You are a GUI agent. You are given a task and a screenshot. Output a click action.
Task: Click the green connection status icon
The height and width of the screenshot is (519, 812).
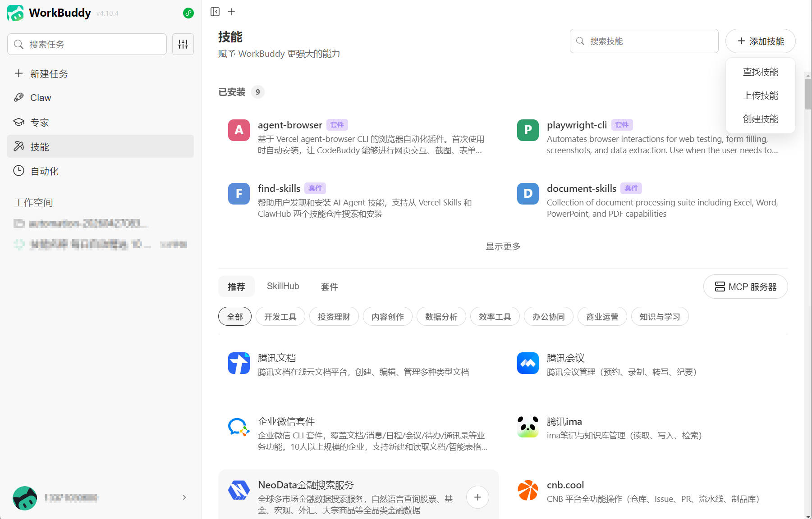tap(188, 13)
